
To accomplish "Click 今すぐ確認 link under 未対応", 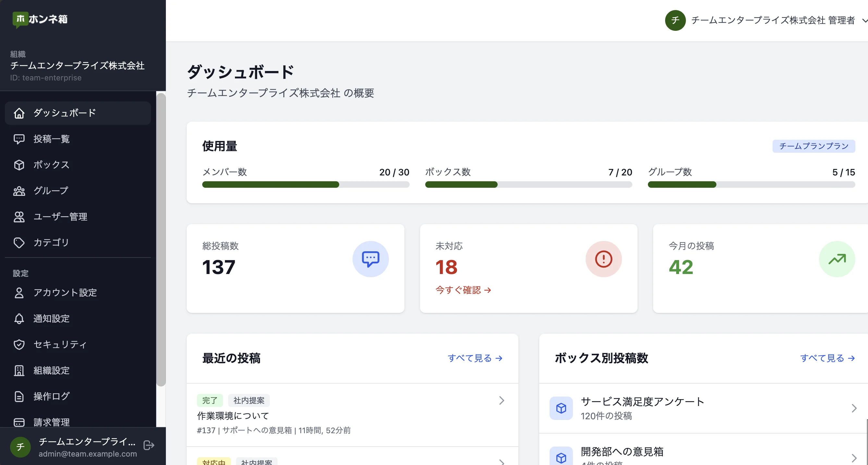I will click(x=463, y=290).
